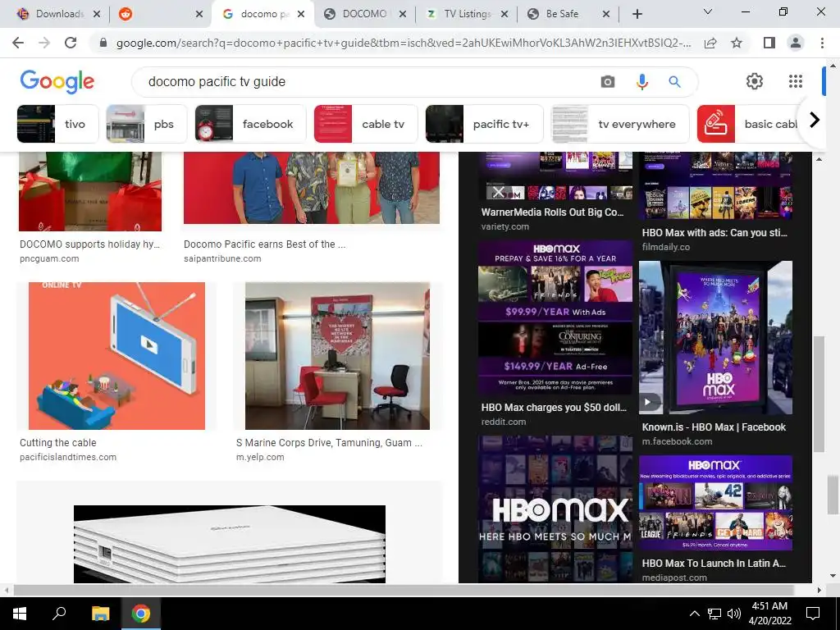Open Cutting the cable result thumbnail

[116, 356]
